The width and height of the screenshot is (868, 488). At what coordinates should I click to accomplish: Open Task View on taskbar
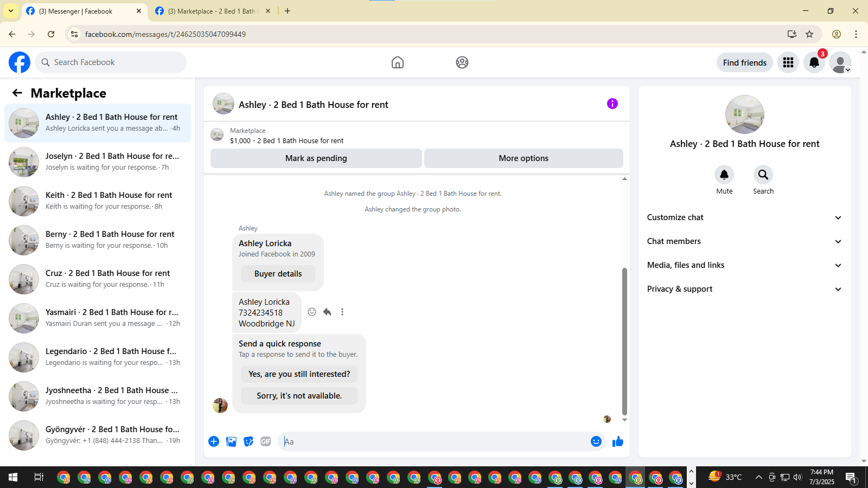click(39, 477)
